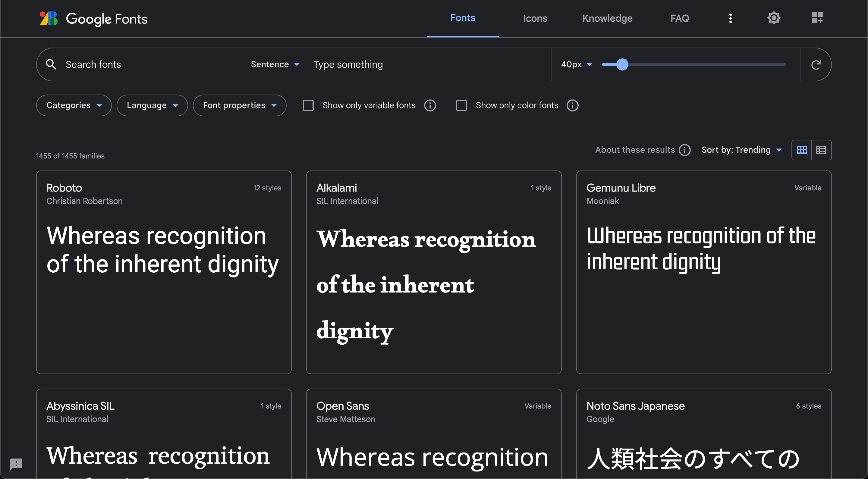This screenshot has width=868, height=479.
Task: Enable Show only variable fonts checkbox
Action: click(x=308, y=105)
